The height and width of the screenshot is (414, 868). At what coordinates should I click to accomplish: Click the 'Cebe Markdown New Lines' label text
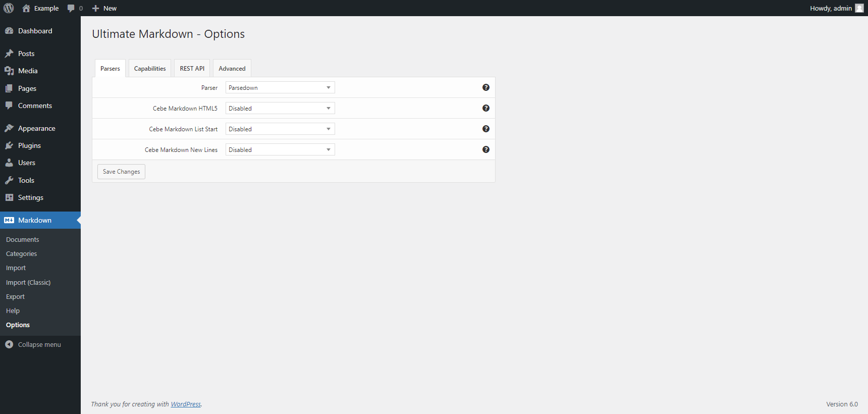point(181,149)
